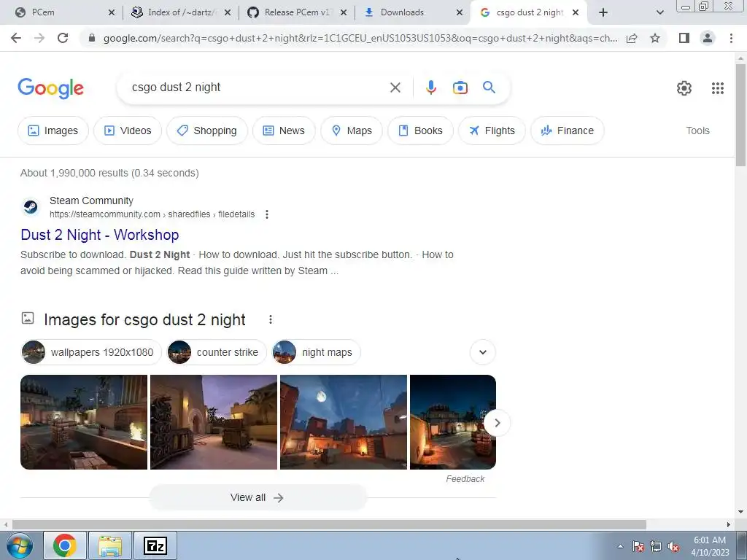
Task: Click the horizontal page scrollbar
Action: tap(329, 525)
